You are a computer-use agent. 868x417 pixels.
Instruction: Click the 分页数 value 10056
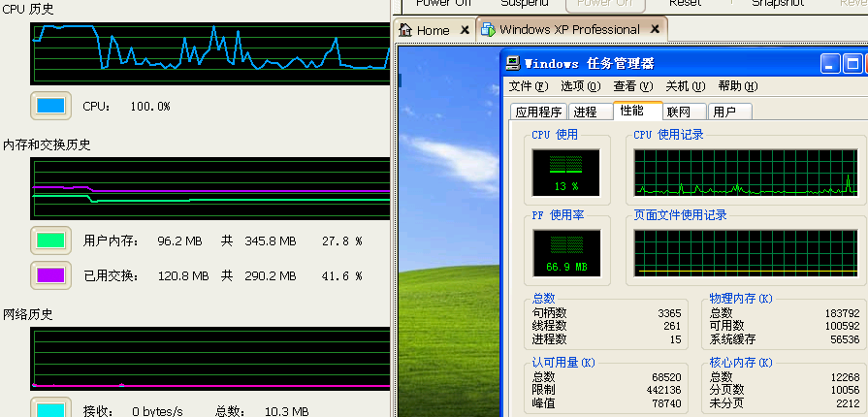tap(845, 391)
